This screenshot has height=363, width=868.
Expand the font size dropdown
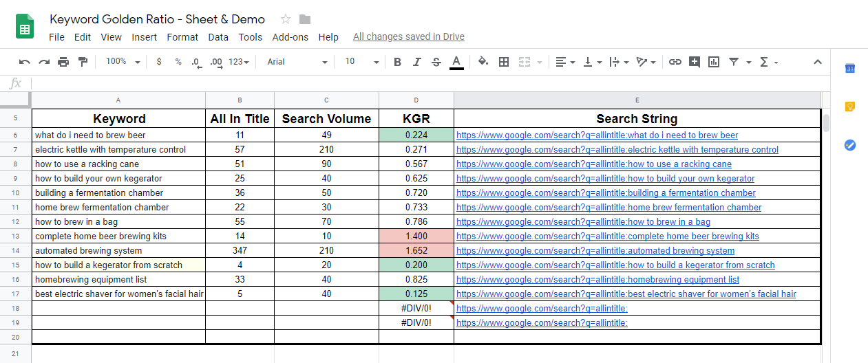click(362, 62)
